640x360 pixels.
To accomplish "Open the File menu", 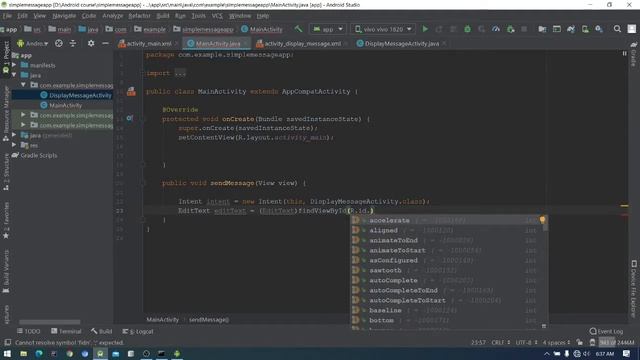I will pyautogui.click(x=7, y=16).
